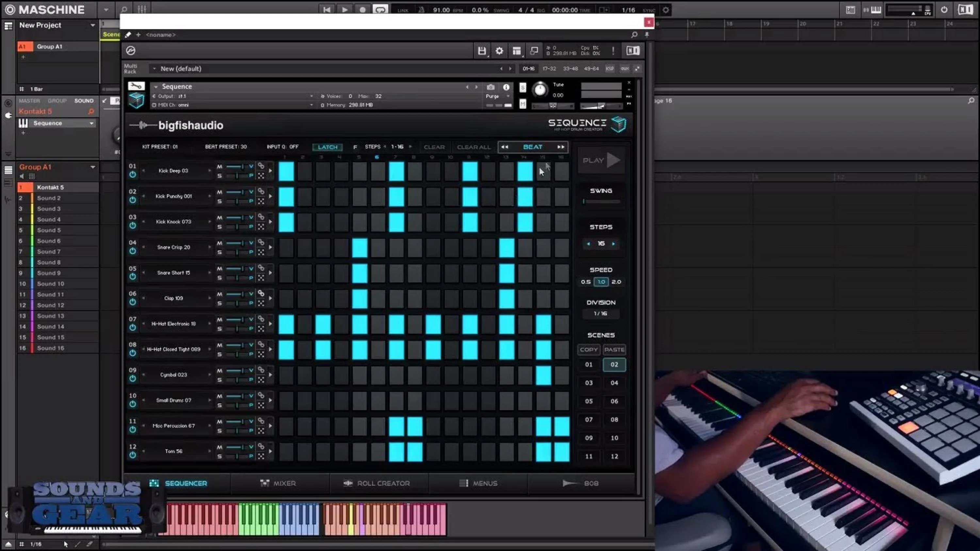The width and height of the screenshot is (980, 551).
Task: Adjust the SWING slider
Action: tap(601, 201)
